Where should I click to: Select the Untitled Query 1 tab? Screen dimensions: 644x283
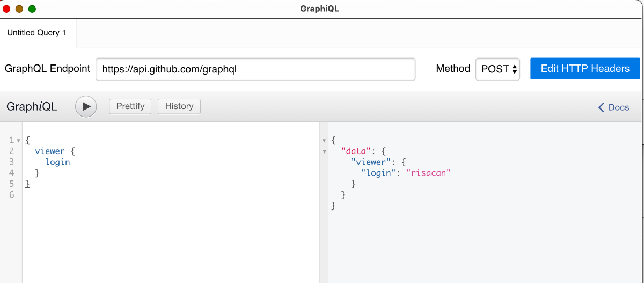36,33
